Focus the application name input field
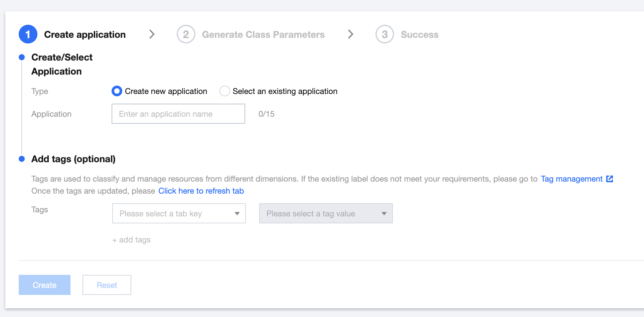The image size is (644, 317). coord(178,114)
